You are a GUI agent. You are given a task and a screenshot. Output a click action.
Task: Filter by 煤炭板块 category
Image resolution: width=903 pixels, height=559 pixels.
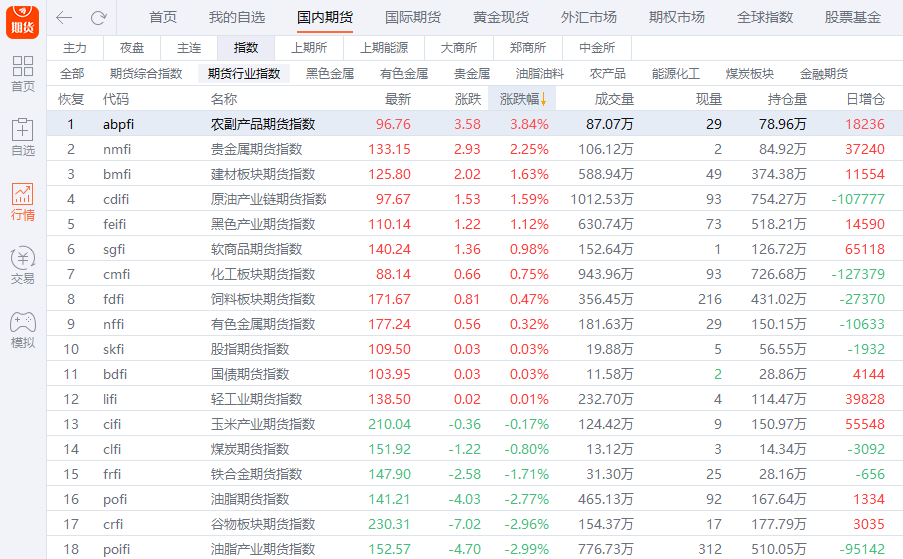coord(750,74)
